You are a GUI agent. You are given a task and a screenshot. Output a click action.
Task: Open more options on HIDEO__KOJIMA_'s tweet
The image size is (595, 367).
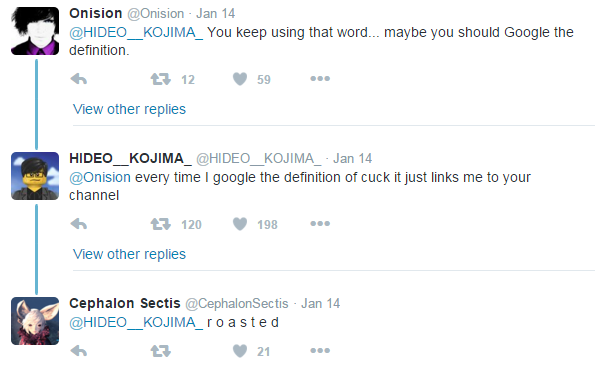pos(320,224)
